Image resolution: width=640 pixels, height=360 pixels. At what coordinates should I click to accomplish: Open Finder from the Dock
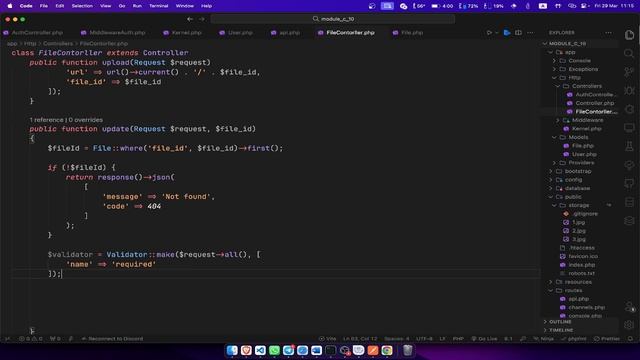[232, 350]
